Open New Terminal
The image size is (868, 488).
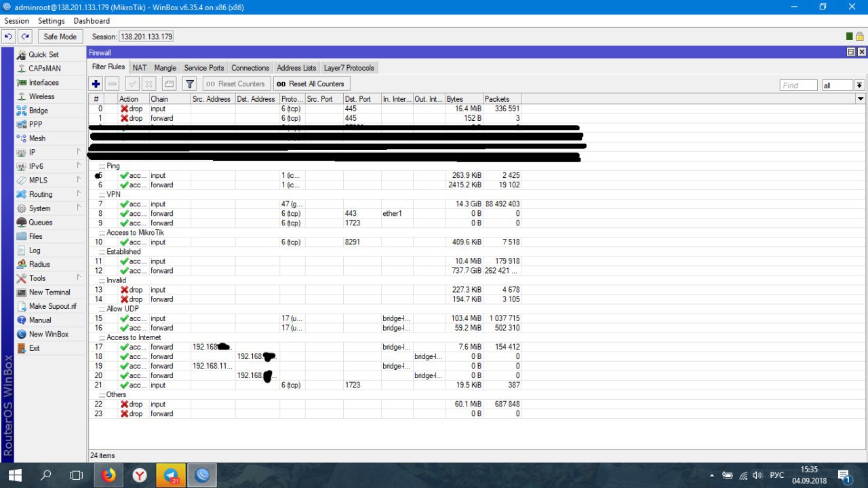point(49,292)
